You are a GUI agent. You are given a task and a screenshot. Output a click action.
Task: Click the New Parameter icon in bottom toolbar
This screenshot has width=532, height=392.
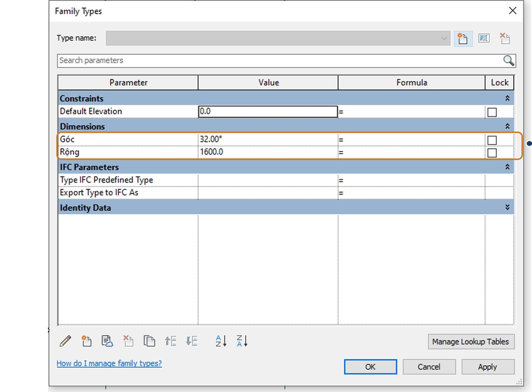tap(86, 341)
